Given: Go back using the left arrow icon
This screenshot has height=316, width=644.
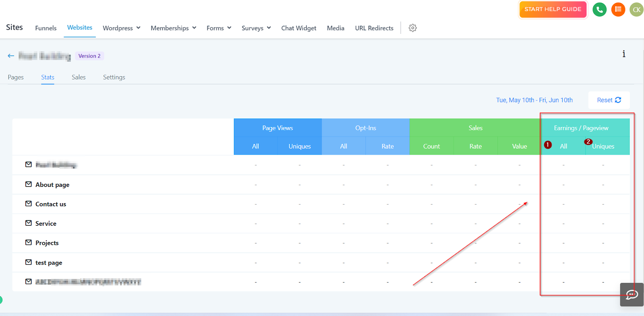Looking at the screenshot, I should pos(11,56).
